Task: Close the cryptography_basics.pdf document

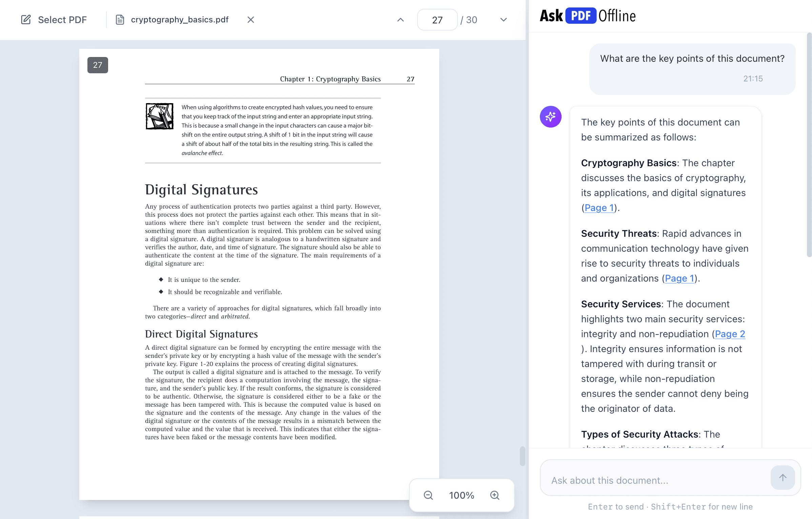Action: (250, 19)
